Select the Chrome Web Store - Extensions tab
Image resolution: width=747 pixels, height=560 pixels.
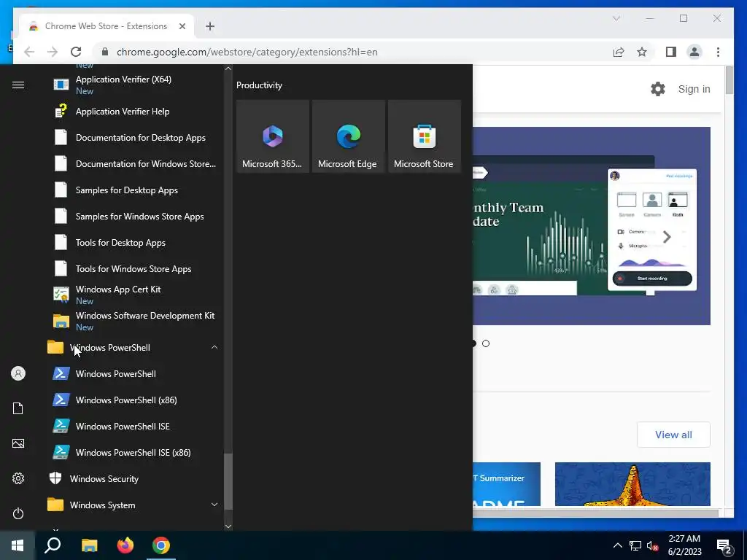(x=107, y=26)
